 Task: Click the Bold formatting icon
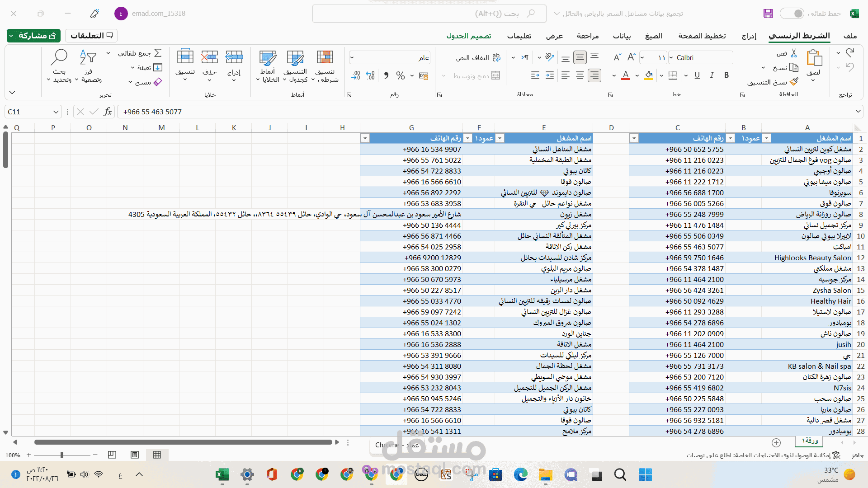tap(726, 75)
